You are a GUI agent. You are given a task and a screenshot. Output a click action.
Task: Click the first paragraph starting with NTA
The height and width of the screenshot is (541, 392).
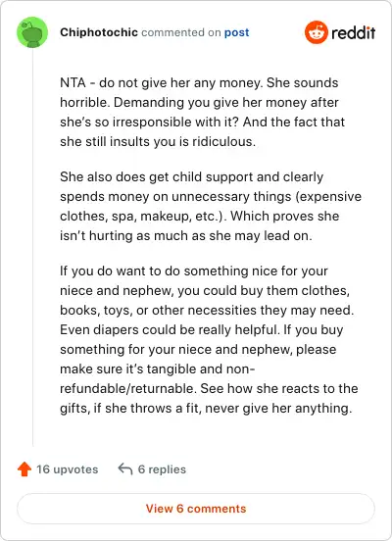tap(203, 112)
